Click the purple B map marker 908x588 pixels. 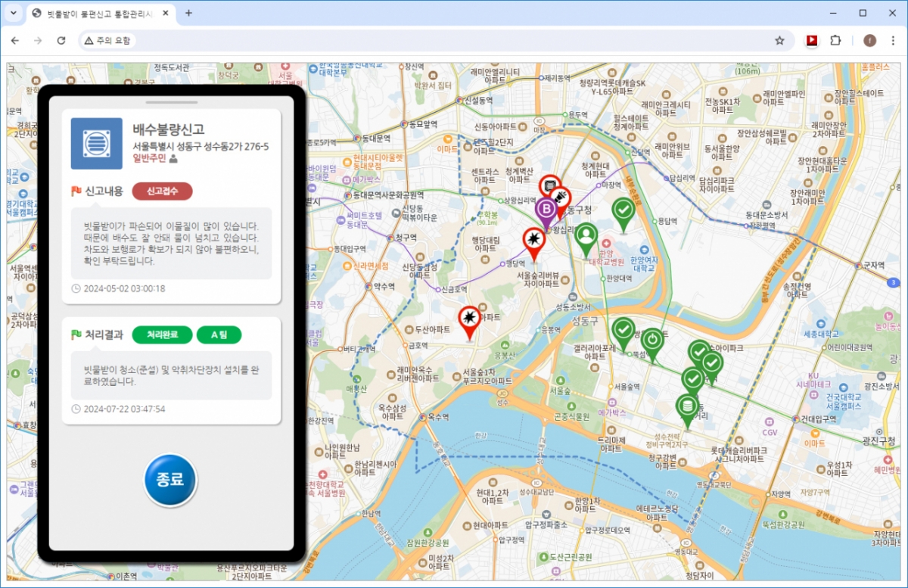(x=546, y=210)
